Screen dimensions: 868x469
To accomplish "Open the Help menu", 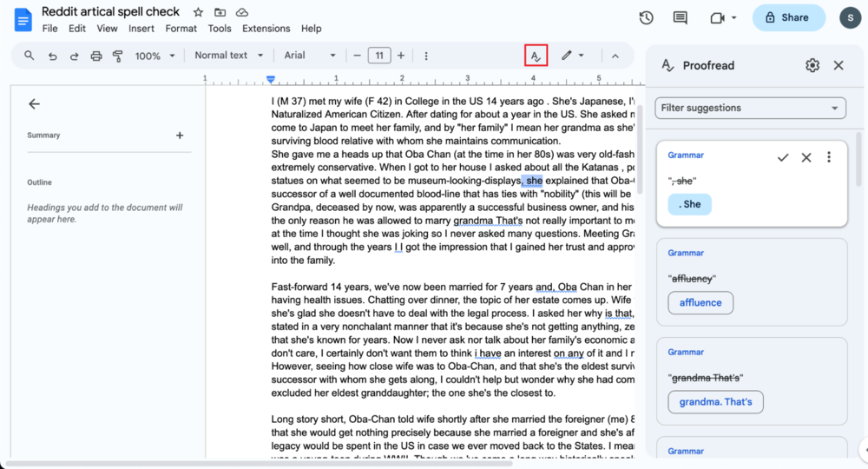I will click(311, 29).
